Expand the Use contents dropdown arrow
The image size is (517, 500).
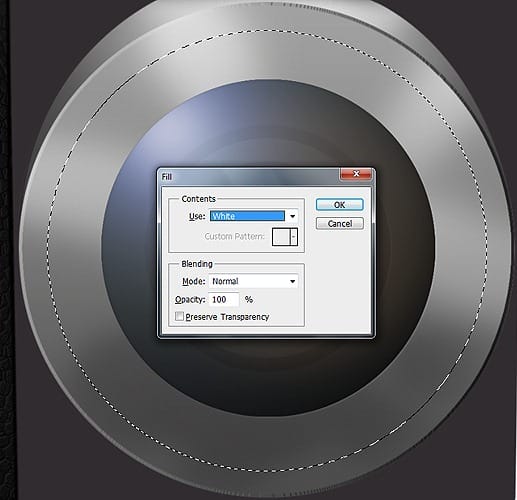click(x=292, y=216)
